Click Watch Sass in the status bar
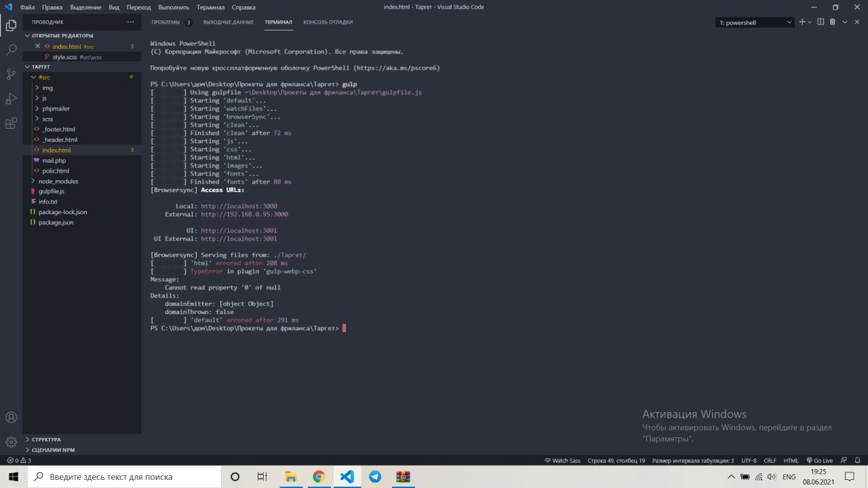The height and width of the screenshot is (488, 868). 562,460
